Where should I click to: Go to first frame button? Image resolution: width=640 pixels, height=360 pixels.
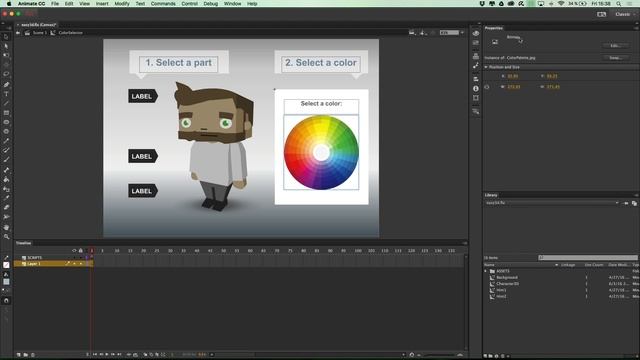click(x=95, y=355)
